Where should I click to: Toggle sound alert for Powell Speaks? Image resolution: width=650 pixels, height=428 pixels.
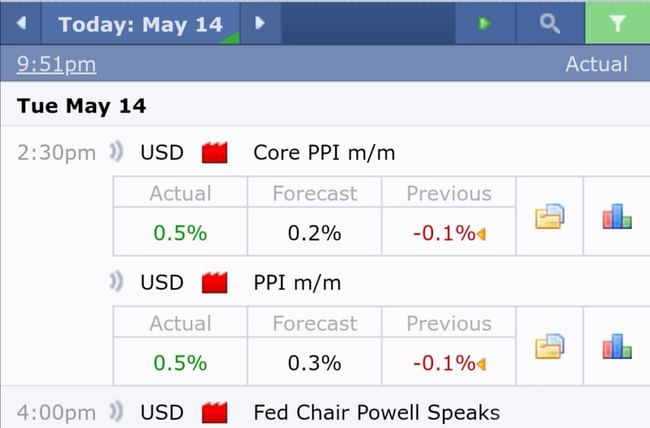(116, 411)
